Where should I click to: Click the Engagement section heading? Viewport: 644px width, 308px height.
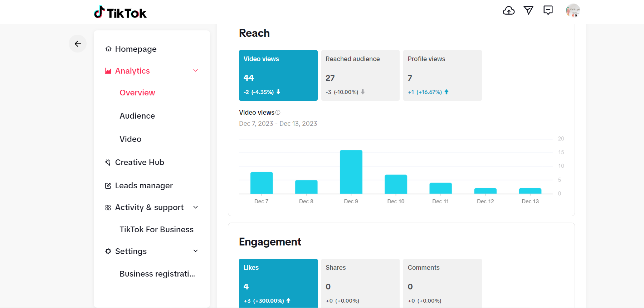[x=270, y=242]
